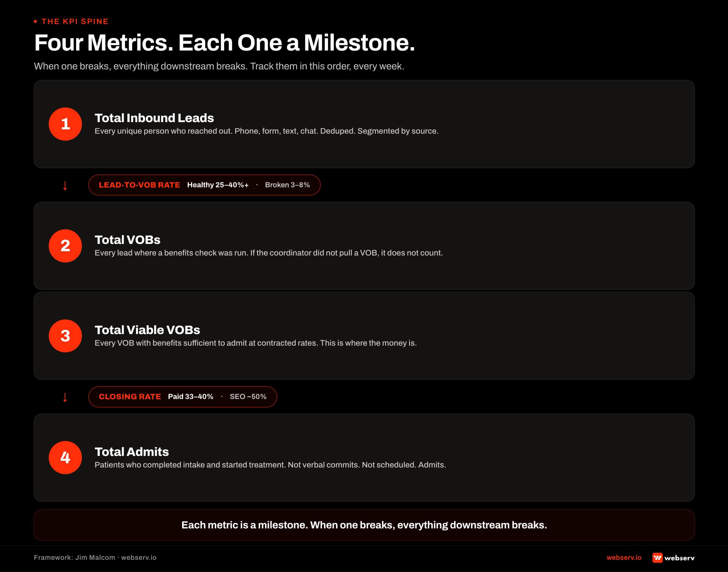
Task: Open the red webserv.io link
Action: pyautogui.click(x=624, y=558)
